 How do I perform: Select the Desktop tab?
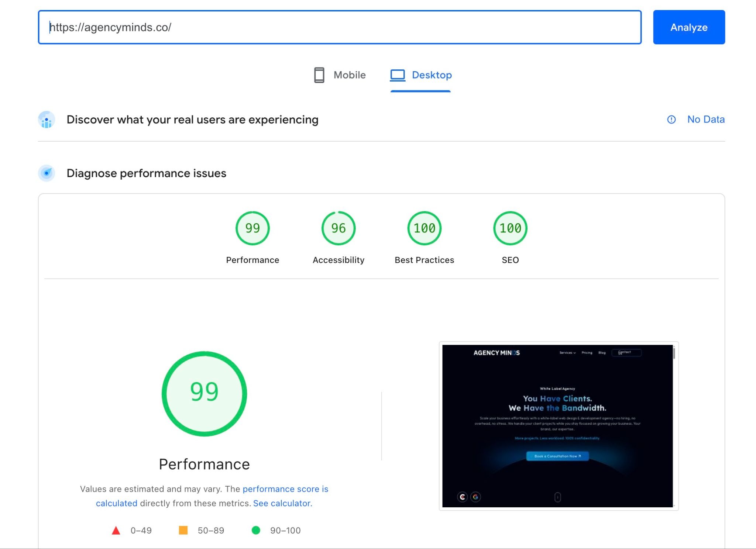(x=421, y=75)
